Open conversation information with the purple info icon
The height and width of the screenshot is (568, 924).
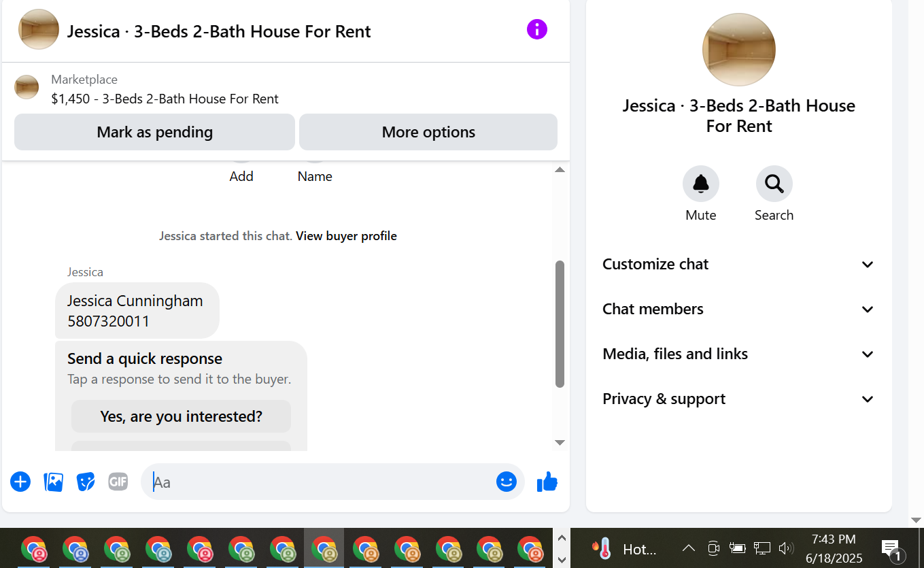point(536,29)
